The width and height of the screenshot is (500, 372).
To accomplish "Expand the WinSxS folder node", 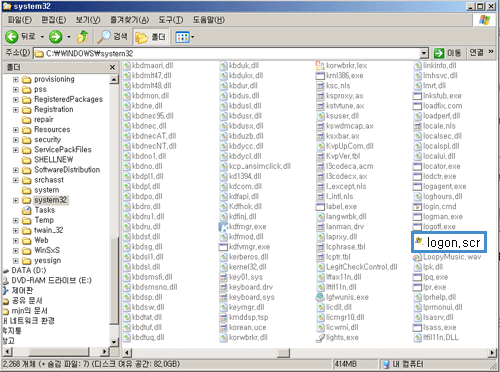I will point(16,250).
